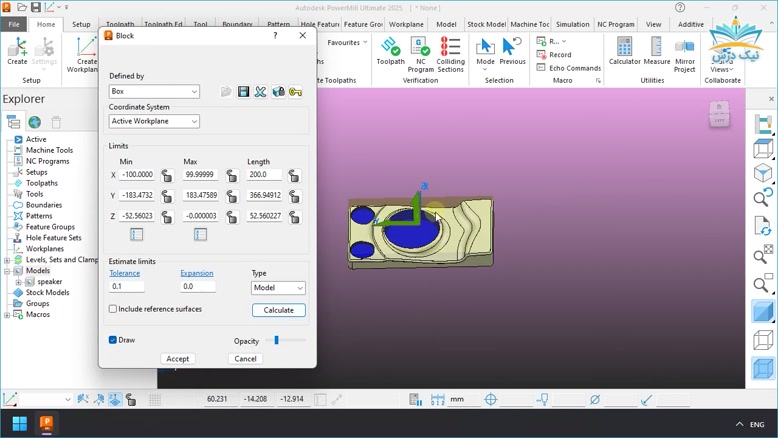Adjust the Opacity slider

tap(277, 341)
